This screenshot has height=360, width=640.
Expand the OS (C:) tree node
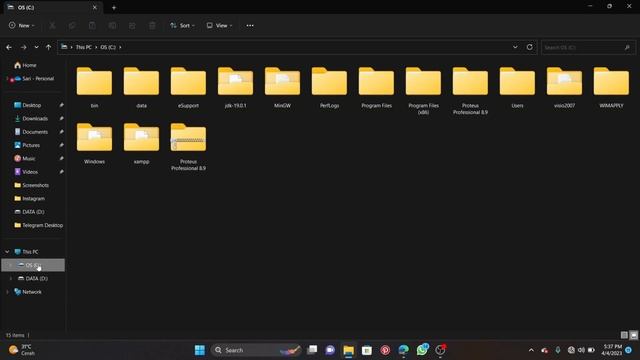point(11,265)
